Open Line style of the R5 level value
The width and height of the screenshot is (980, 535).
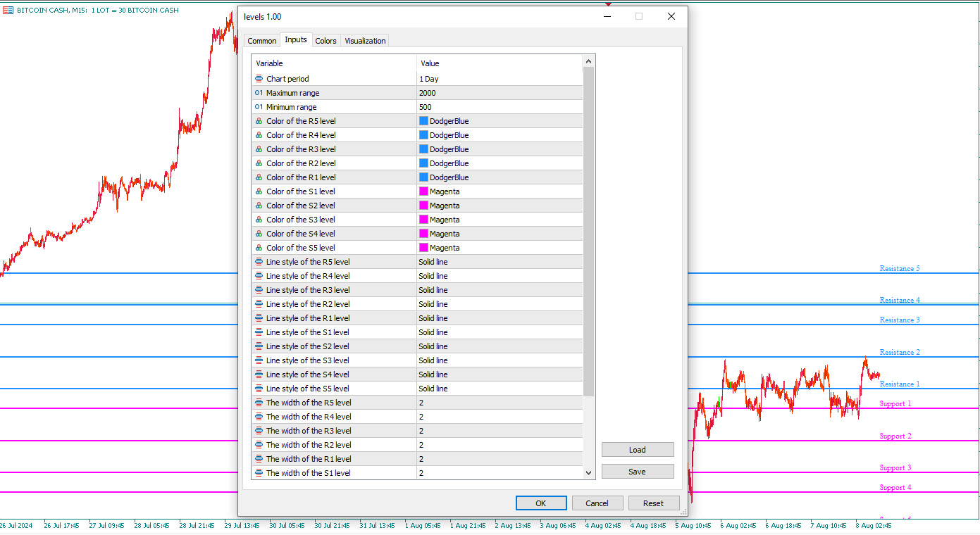coord(500,262)
